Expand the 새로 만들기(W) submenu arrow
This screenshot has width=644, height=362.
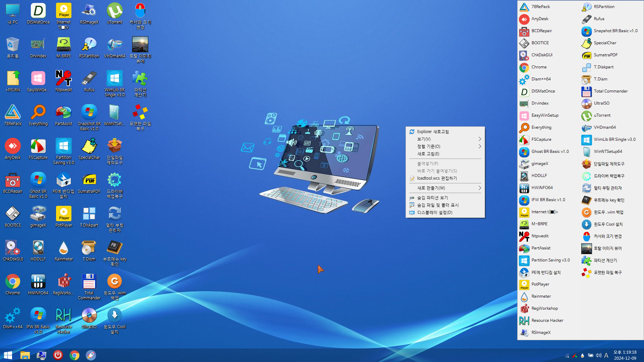(480, 188)
